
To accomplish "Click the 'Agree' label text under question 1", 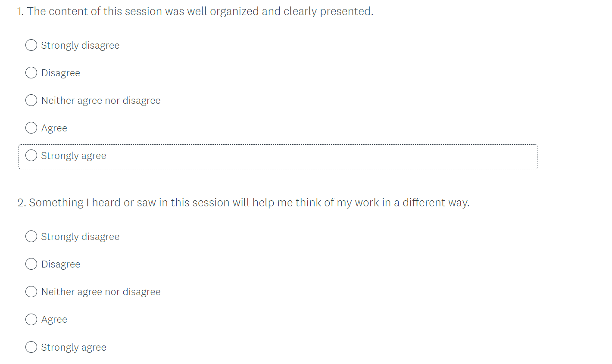I will click(x=54, y=128).
